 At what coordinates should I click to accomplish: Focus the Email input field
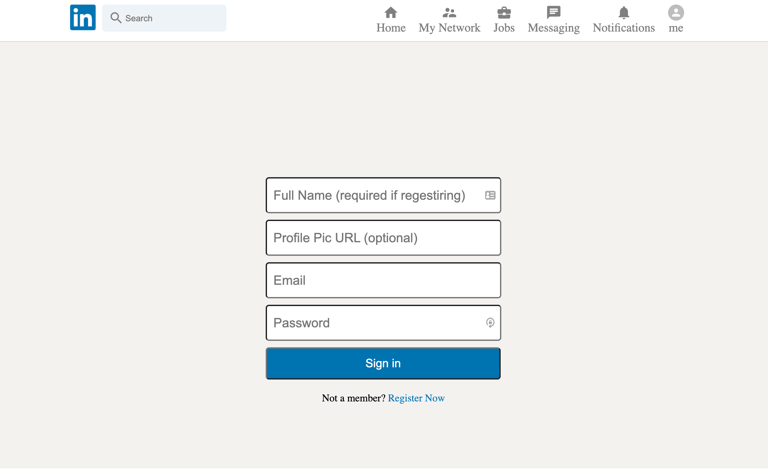coord(383,280)
